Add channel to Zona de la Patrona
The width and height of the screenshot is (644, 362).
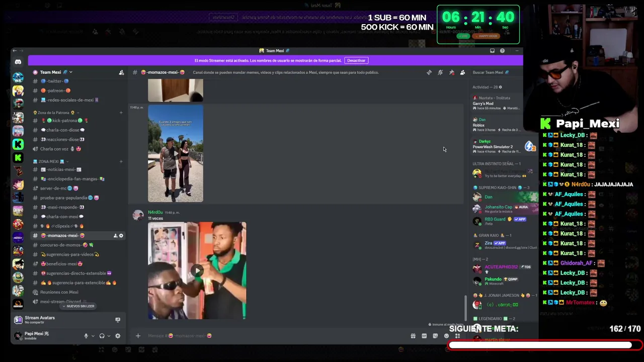click(121, 113)
